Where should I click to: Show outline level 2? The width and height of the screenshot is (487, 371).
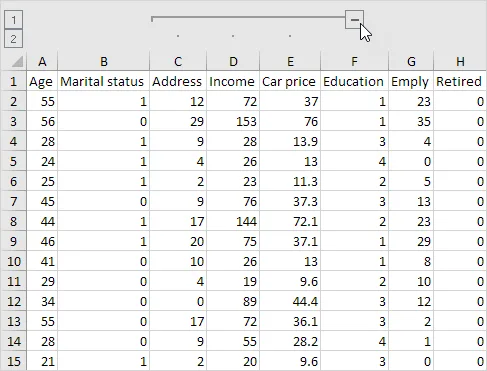click(x=13, y=39)
